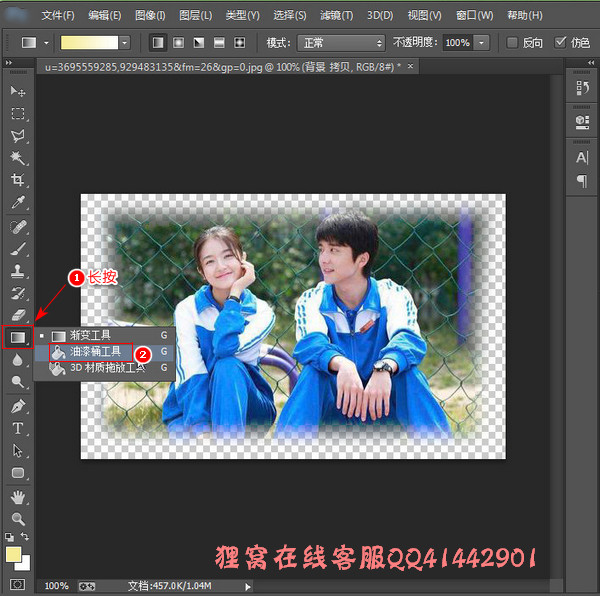
Task: Select the Zoom tool
Action: [x=17, y=519]
